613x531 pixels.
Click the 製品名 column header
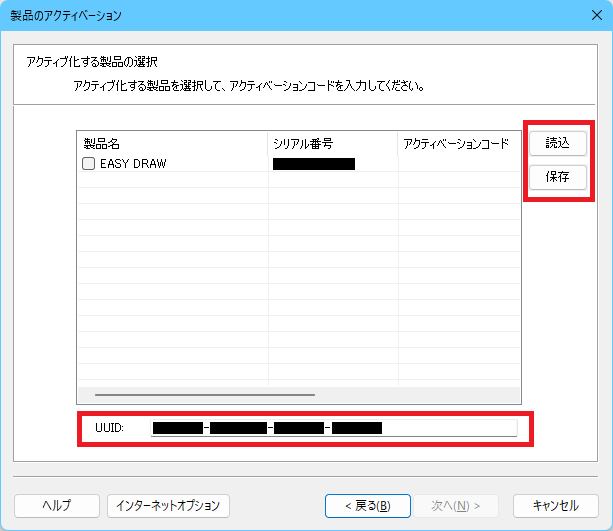click(172, 144)
